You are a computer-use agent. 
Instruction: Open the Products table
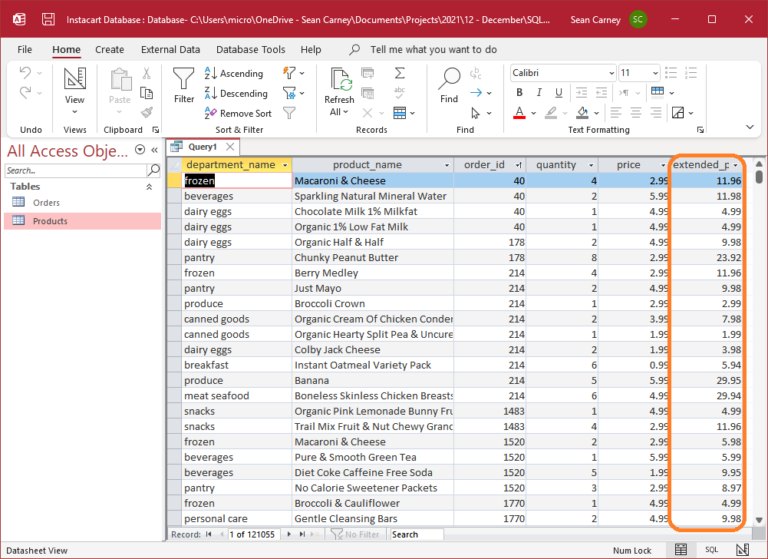click(50, 221)
